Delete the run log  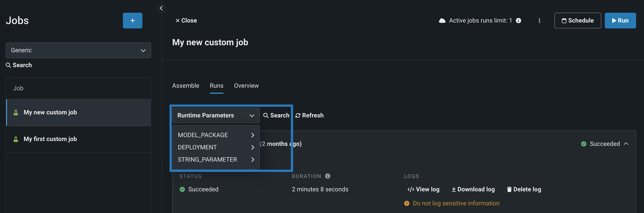(x=524, y=189)
